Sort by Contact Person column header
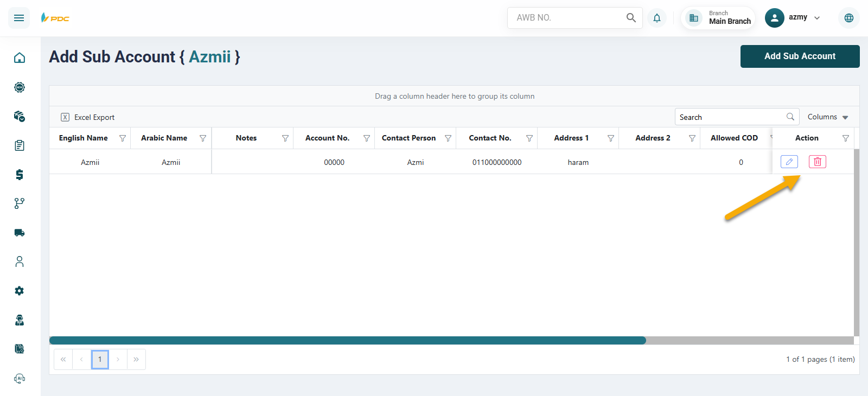The height and width of the screenshot is (396, 868). 409,138
